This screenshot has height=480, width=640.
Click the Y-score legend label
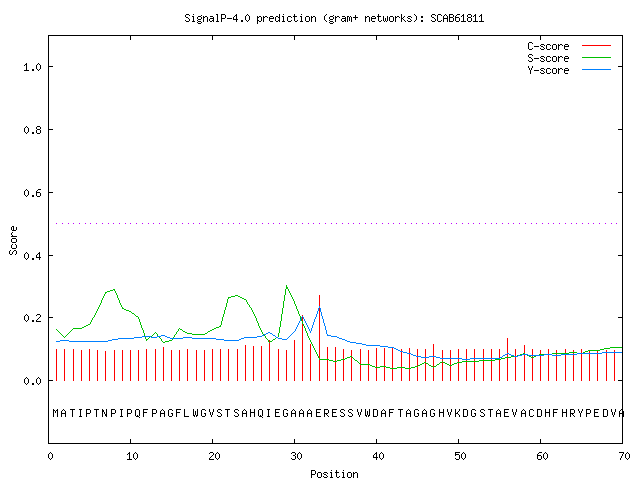click(548, 70)
